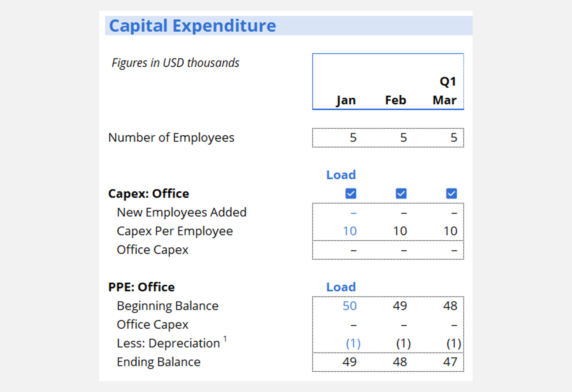This screenshot has width=572, height=392.
Task: Click the Capital Expenditure title header
Action: tap(192, 26)
